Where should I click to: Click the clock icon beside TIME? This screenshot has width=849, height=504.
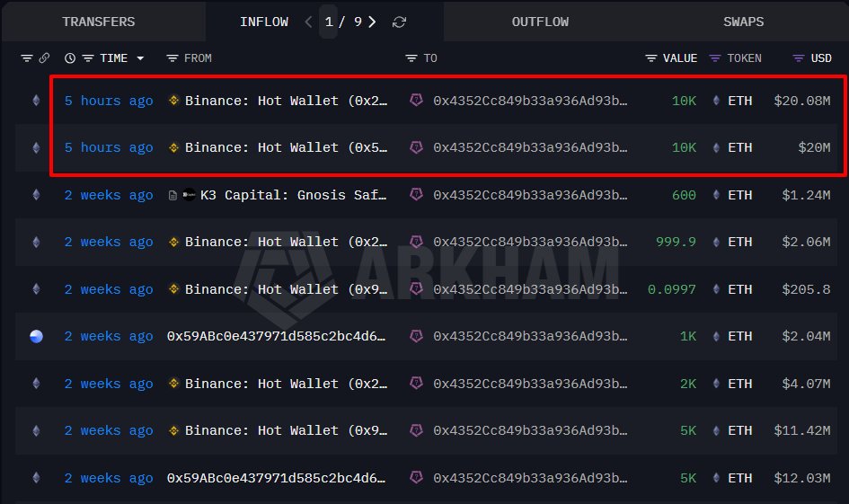click(x=70, y=57)
